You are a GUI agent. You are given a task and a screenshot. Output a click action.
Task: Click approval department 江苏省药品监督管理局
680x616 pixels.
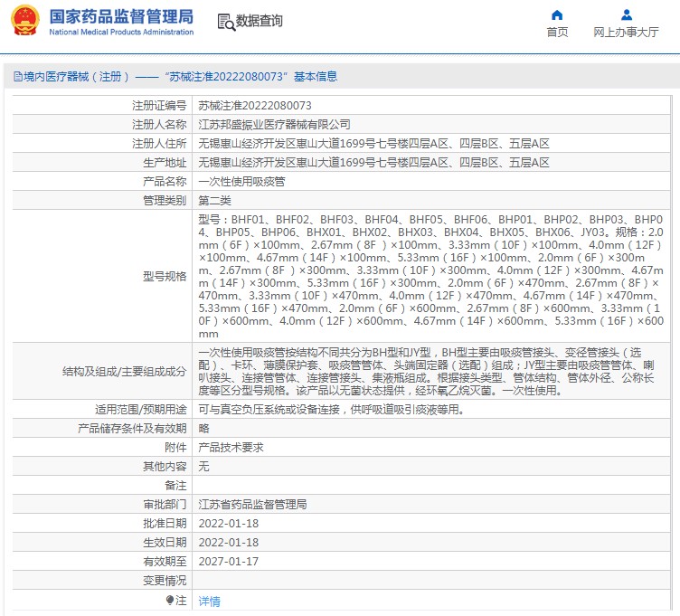click(x=252, y=504)
